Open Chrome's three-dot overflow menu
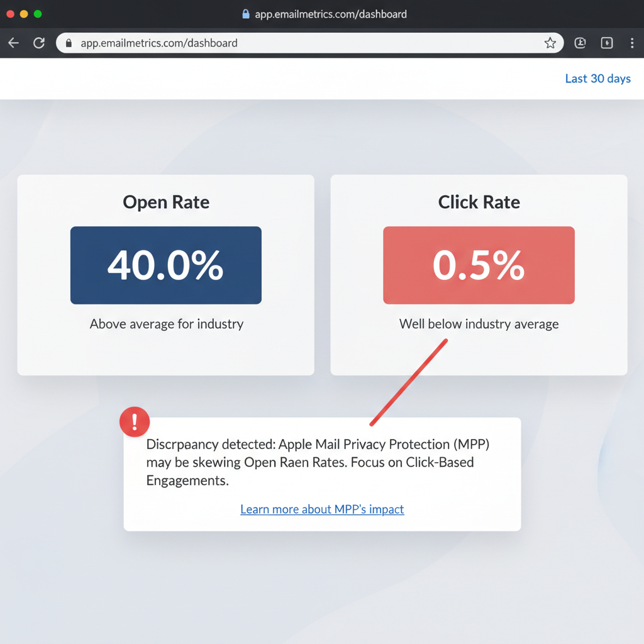Image resolution: width=644 pixels, height=644 pixels. click(632, 43)
